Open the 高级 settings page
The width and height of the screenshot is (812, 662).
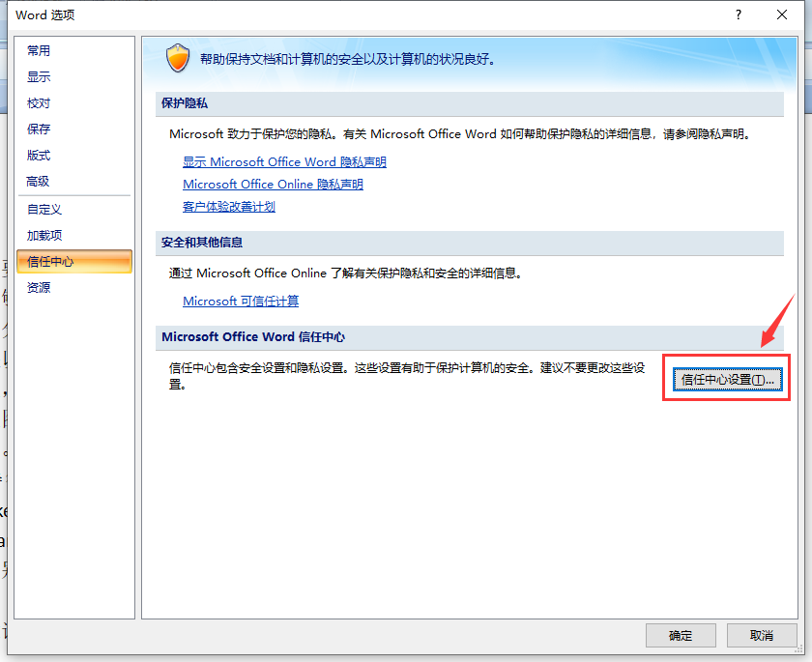pyautogui.click(x=39, y=181)
